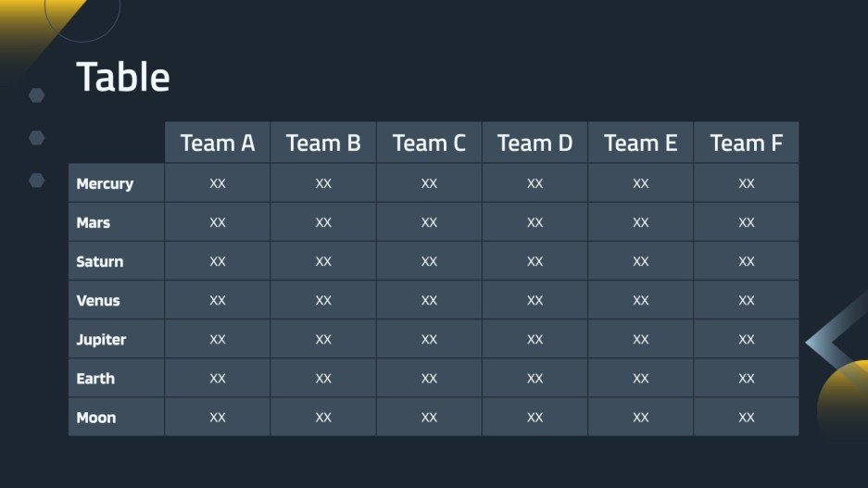Select the Mercury cell under Team F
This screenshot has height=488, width=868.
pos(746,183)
